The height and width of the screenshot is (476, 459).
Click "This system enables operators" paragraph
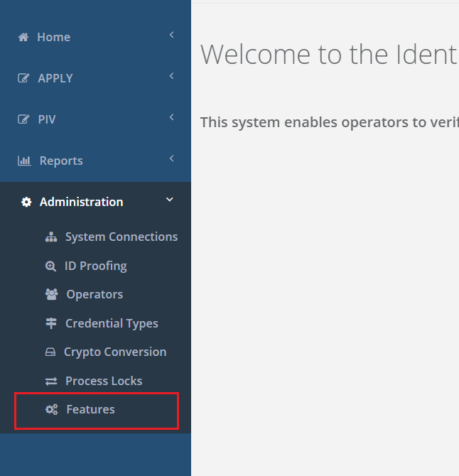330,122
